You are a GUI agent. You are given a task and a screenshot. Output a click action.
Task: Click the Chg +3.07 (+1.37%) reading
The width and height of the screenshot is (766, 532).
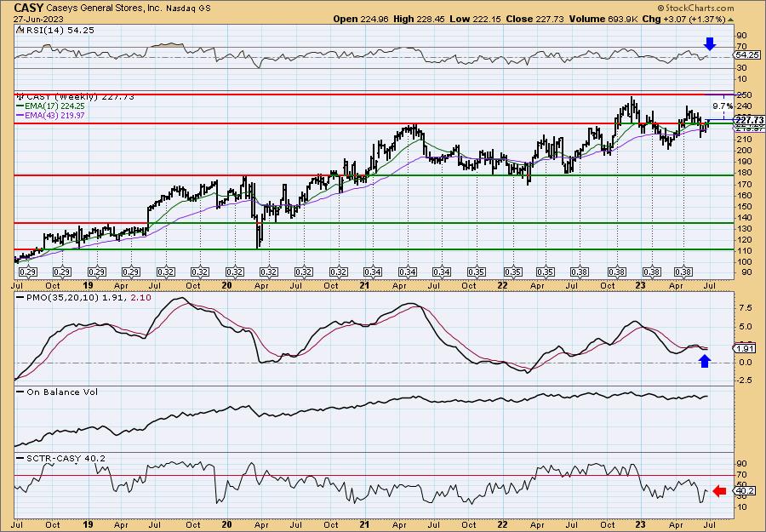click(x=683, y=19)
